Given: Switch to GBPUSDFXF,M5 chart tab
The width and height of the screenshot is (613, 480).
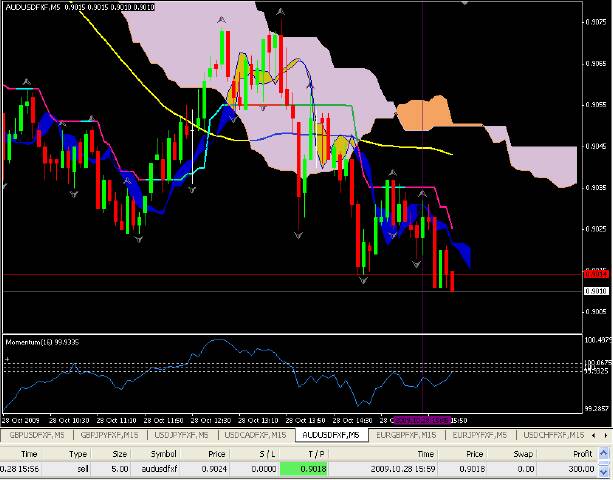Looking at the screenshot, I should pyautogui.click(x=37, y=435).
